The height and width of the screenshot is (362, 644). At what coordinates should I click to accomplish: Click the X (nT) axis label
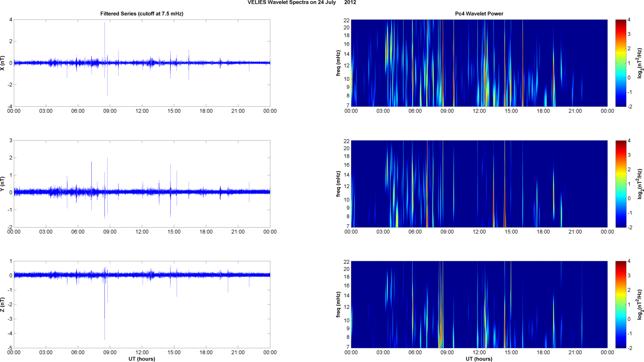[3, 63]
